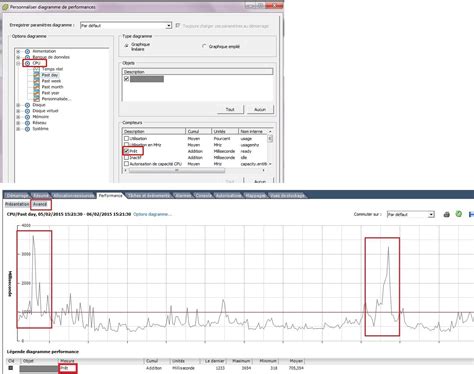Click the Disque virtuel category icon
Screen dimensions: 474x374
pyautogui.click(x=28, y=111)
